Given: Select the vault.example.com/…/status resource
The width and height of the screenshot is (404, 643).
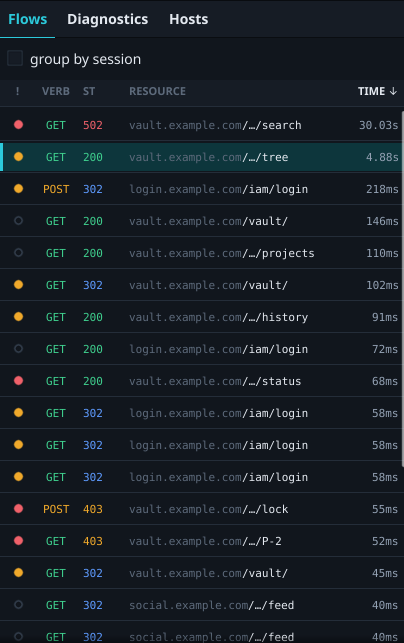Looking at the screenshot, I should click(x=215, y=381).
